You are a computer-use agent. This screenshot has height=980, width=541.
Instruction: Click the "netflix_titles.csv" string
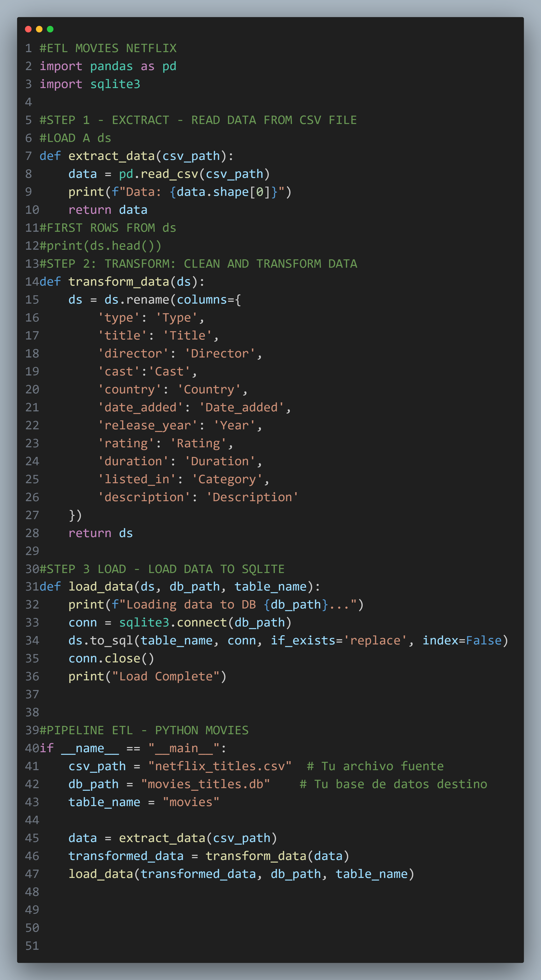coord(220,766)
